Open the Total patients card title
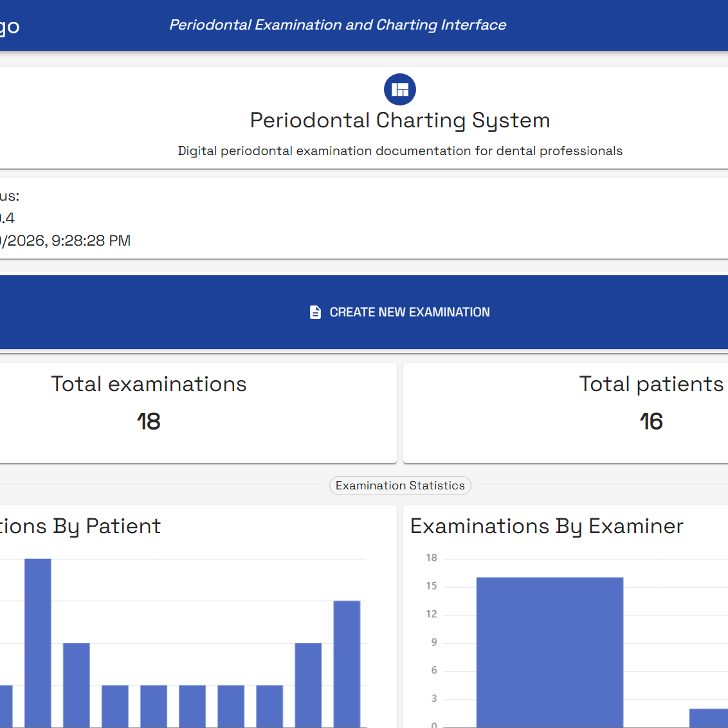 tap(651, 384)
